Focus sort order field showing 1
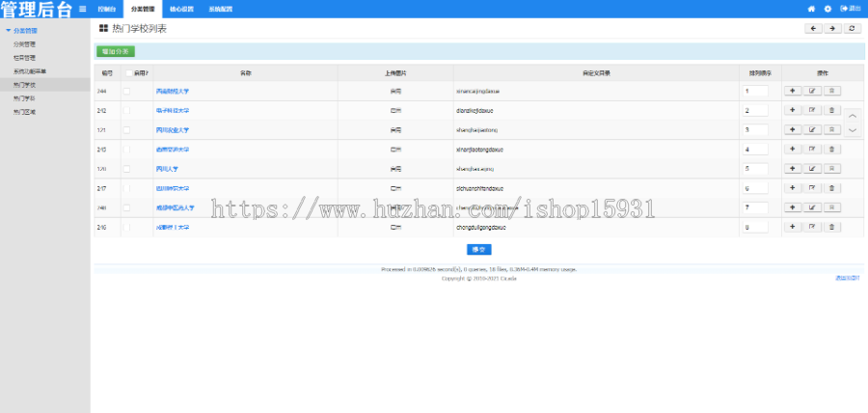This screenshot has width=868, height=413. 755,91
